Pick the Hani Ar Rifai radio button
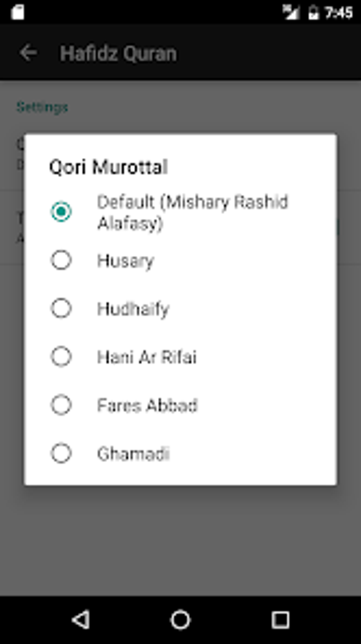The height and width of the screenshot is (644, 361). 61,357
